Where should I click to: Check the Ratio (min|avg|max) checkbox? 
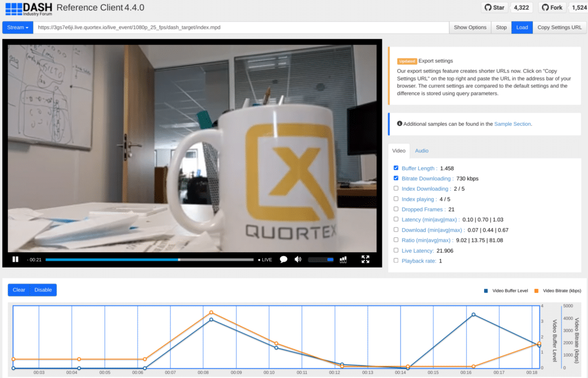click(396, 240)
